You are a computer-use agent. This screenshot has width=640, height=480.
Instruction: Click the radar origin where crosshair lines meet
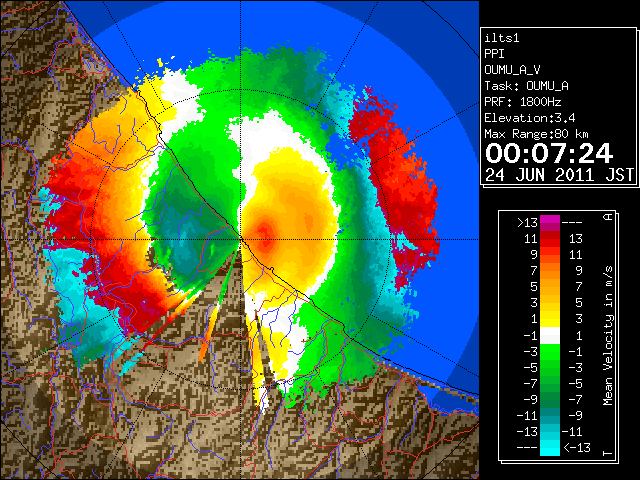(240, 240)
